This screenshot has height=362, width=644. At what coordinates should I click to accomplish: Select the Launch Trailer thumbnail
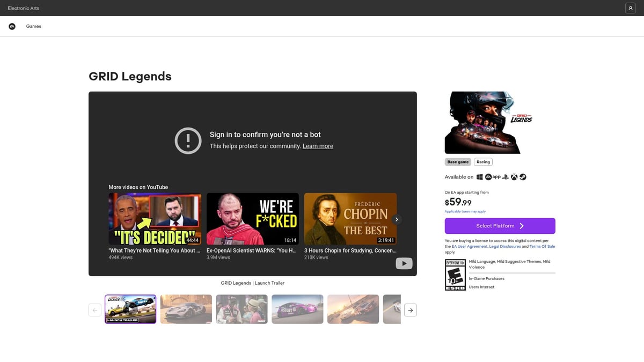pos(130,309)
